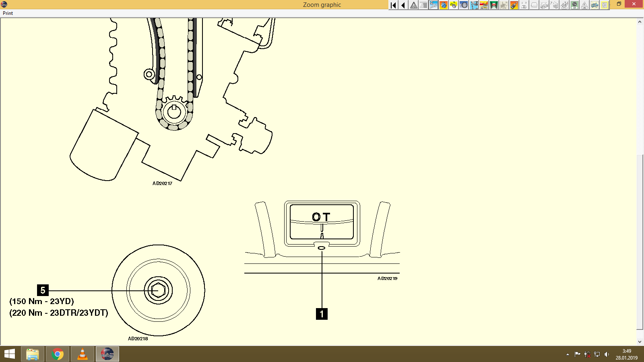Viewport: 644px width, 362px height.
Task: Click the hazard warning triangle toolbar icon
Action: coord(413,5)
